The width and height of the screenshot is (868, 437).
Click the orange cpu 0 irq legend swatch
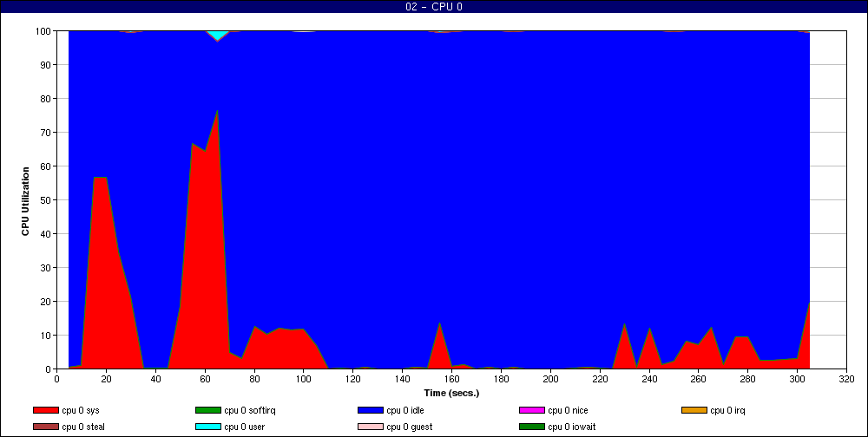(x=694, y=410)
